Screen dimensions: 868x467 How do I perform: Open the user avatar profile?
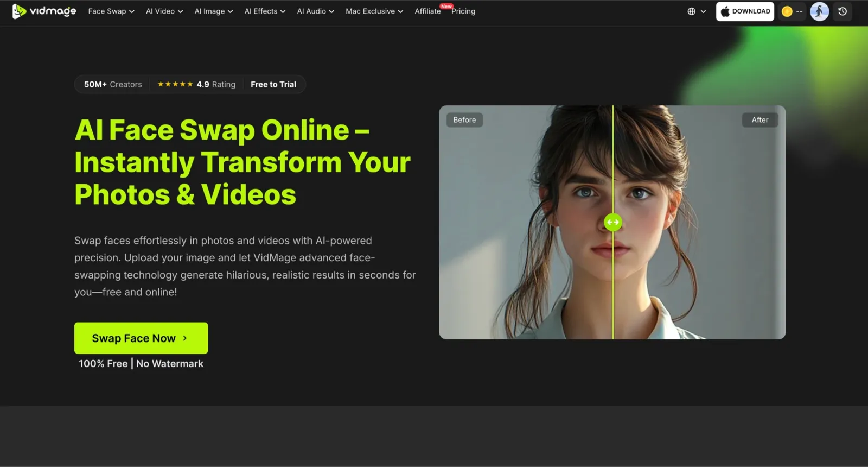[819, 11]
